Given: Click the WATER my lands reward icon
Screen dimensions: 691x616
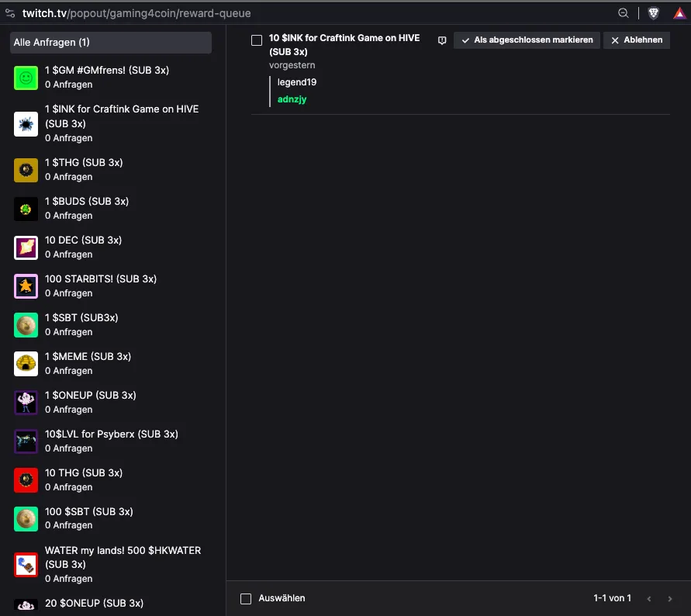Looking at the screenshot, I should (26, 565).
